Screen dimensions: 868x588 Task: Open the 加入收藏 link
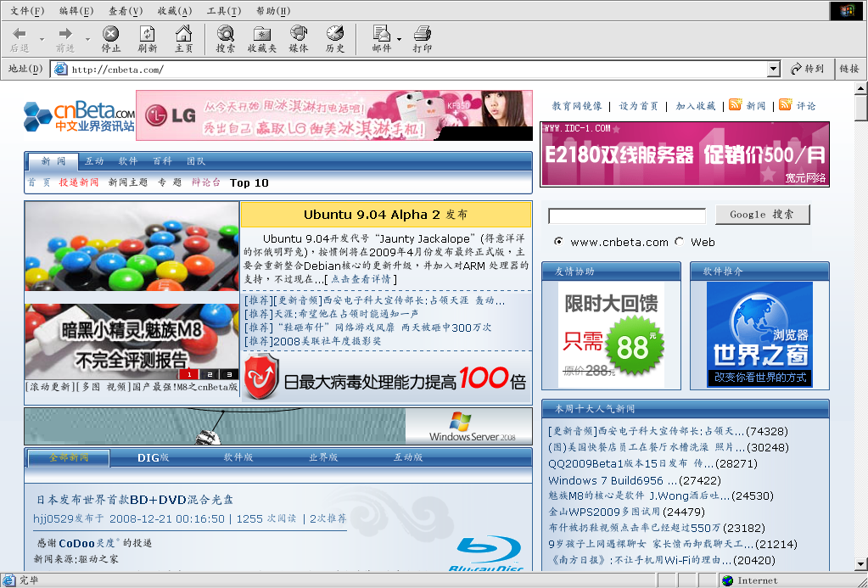tap(695, 106)
